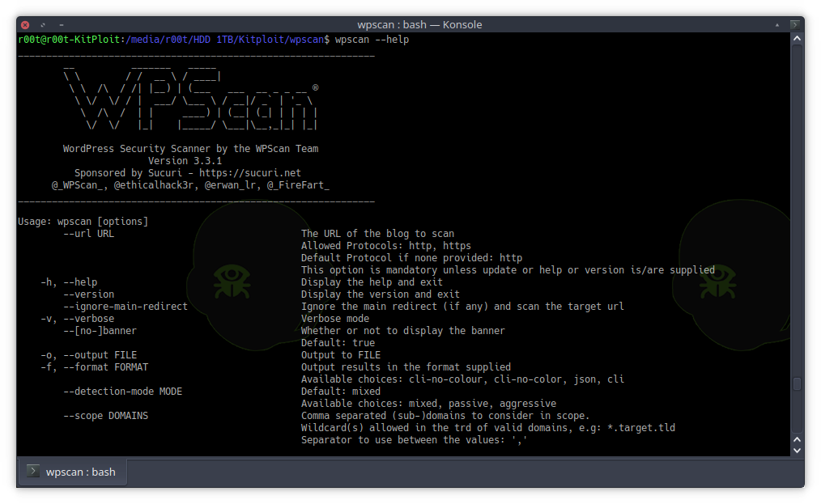Click the @erwan_lr handle
821x504 pixels.
(x=230, y=184)
